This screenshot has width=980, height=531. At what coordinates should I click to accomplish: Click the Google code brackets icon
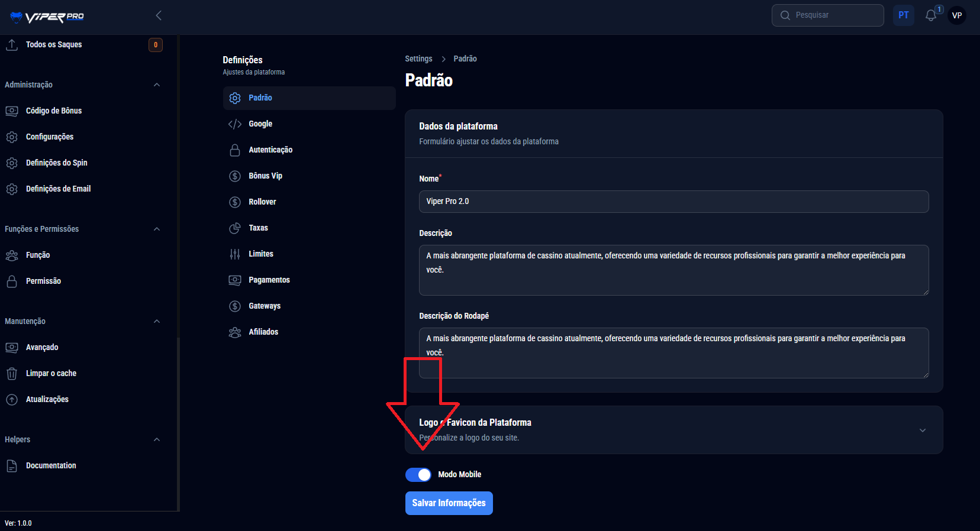click(x=235, y=124)
